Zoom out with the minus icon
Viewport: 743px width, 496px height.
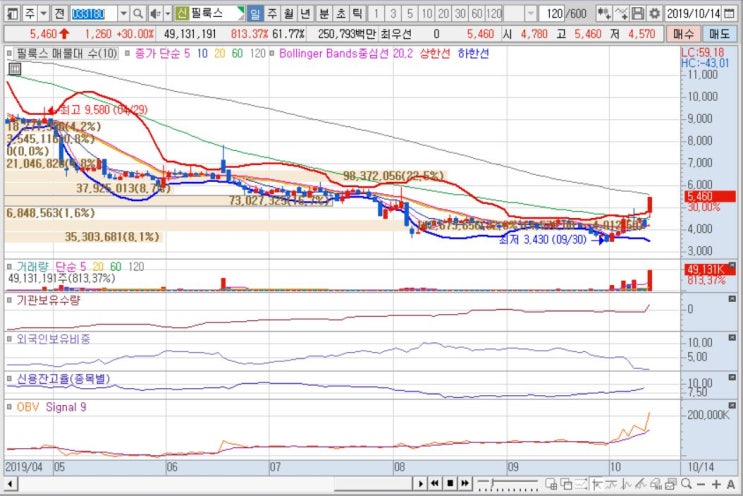pyautogui.click(x=701, y=484)
